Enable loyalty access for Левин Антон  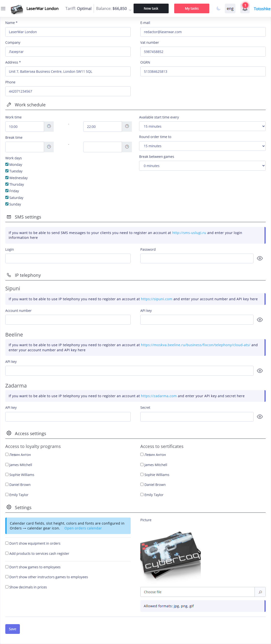7,454
